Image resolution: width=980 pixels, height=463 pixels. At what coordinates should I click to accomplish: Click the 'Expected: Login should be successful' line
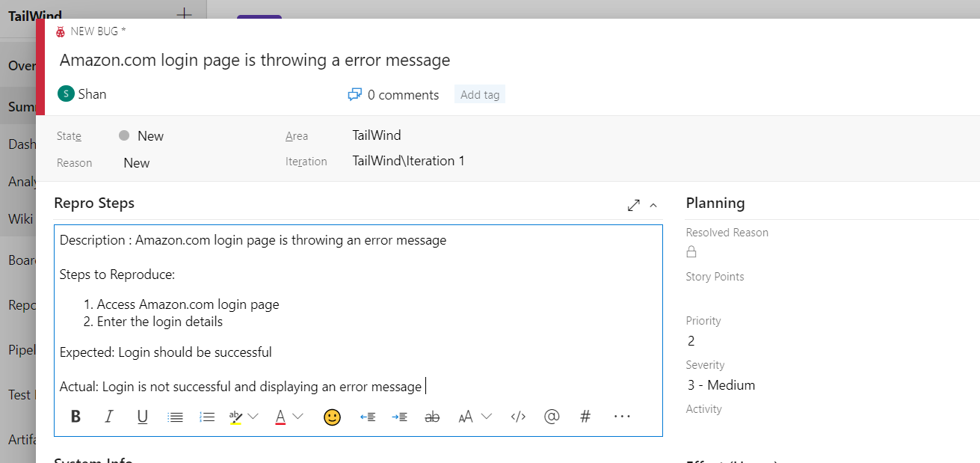[166, 352]
